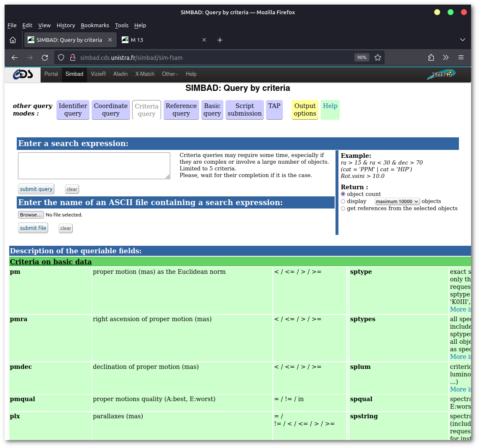Open the maximum 10000 dropdown
This screenshot has height=448, width=479.
397,201
